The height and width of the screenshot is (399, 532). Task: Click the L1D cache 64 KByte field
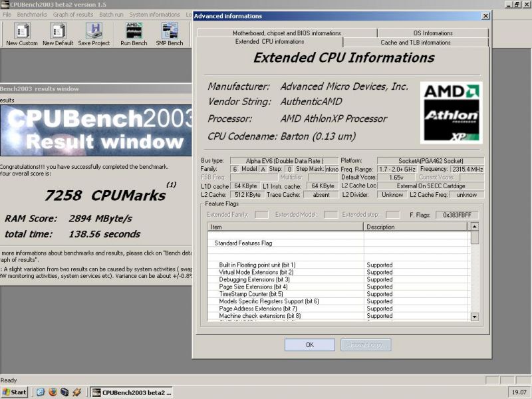pyautogui.click(x=245, y=186)
